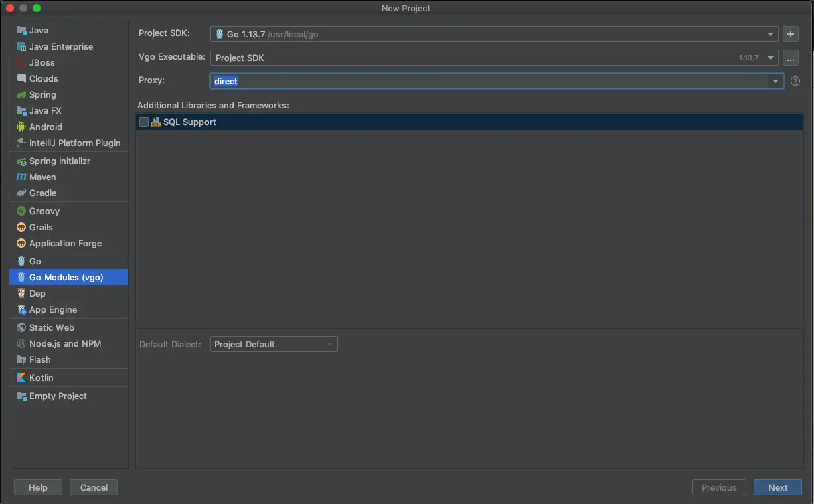Click the Spring leaf icon
814x504 pixels.
pyautogui.click(x=21, y=94)
